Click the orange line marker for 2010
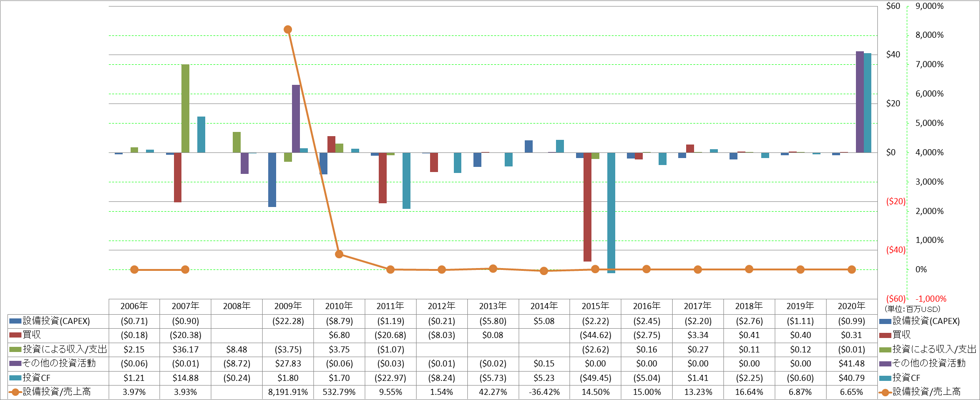Viewport: 980px width, 400px height. tap(339, 254)
